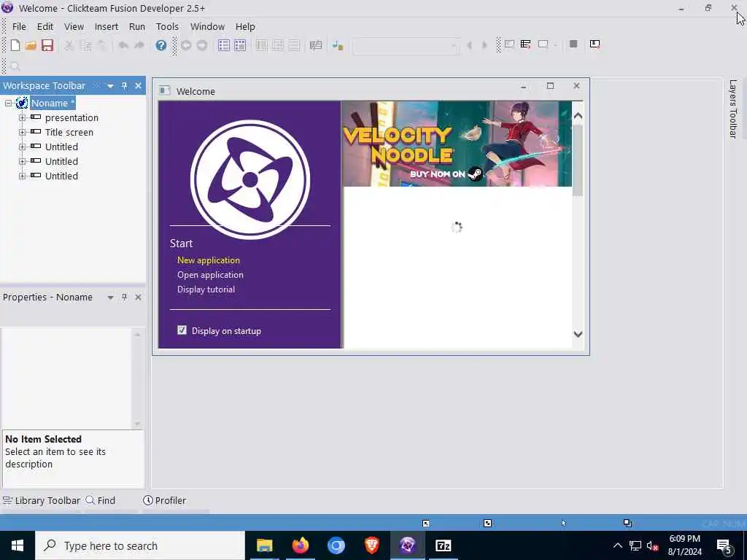Open the File menu
747x560 pixels.
(19, 27)
